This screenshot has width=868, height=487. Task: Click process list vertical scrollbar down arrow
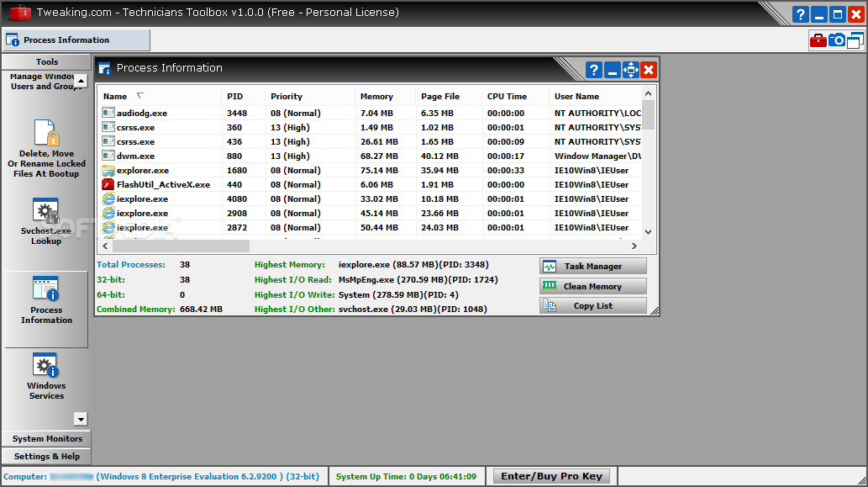[648, 232]
